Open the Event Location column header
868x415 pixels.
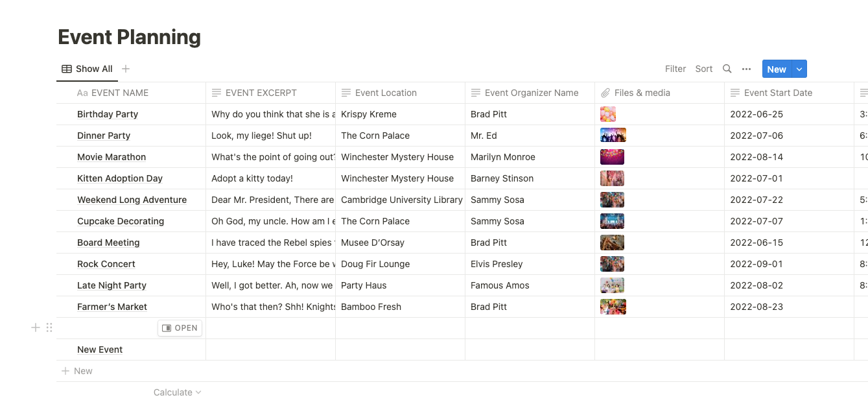(400, 93)
